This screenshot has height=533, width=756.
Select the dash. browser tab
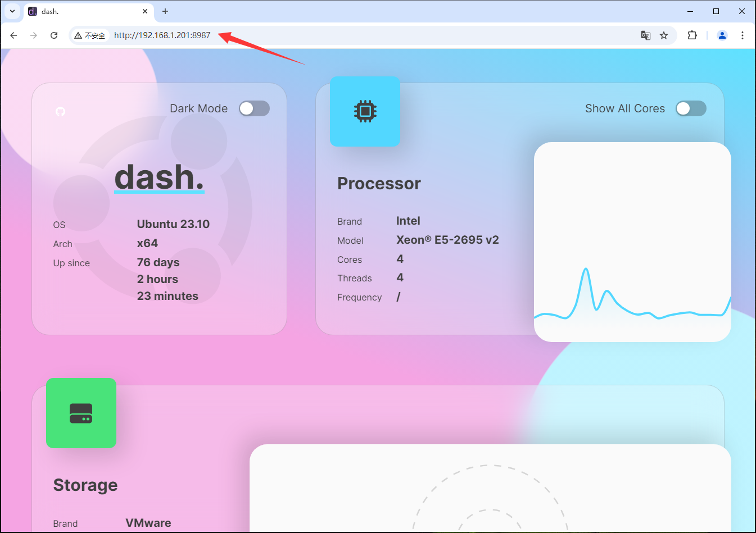tap(89, 11)
